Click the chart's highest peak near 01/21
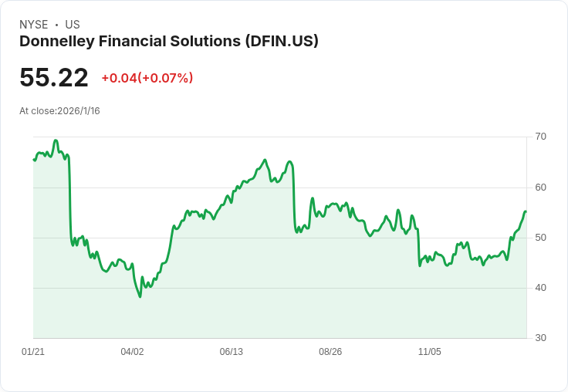 56,140
